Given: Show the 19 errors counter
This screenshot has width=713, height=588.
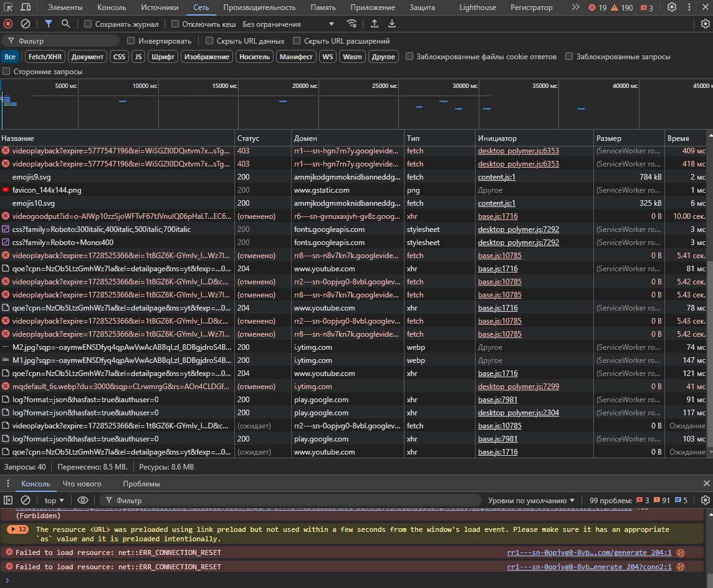Looking at the screenshot, I should click(598, 7).
